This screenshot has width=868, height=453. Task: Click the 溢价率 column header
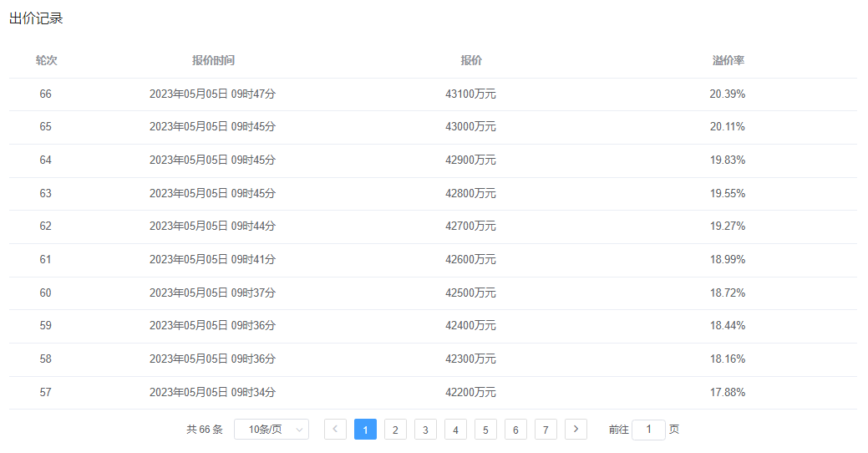click(728, 60)
